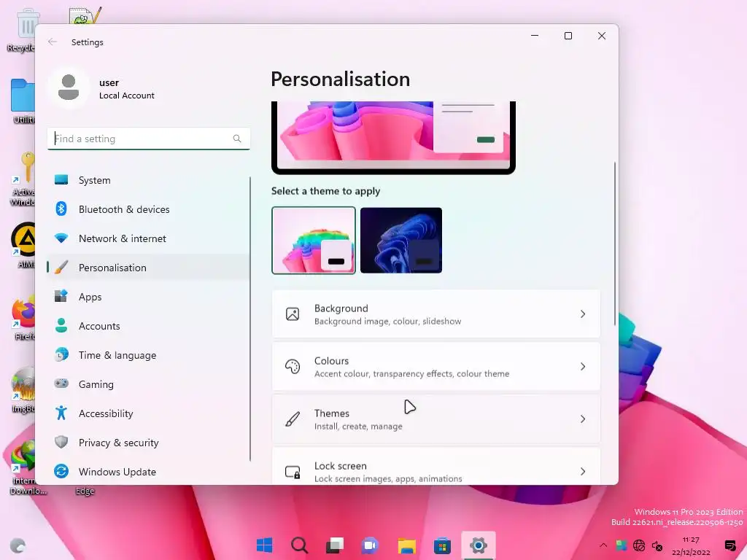
Task: Click the Recycle Bin desktop icon
Action: [21, 29]
